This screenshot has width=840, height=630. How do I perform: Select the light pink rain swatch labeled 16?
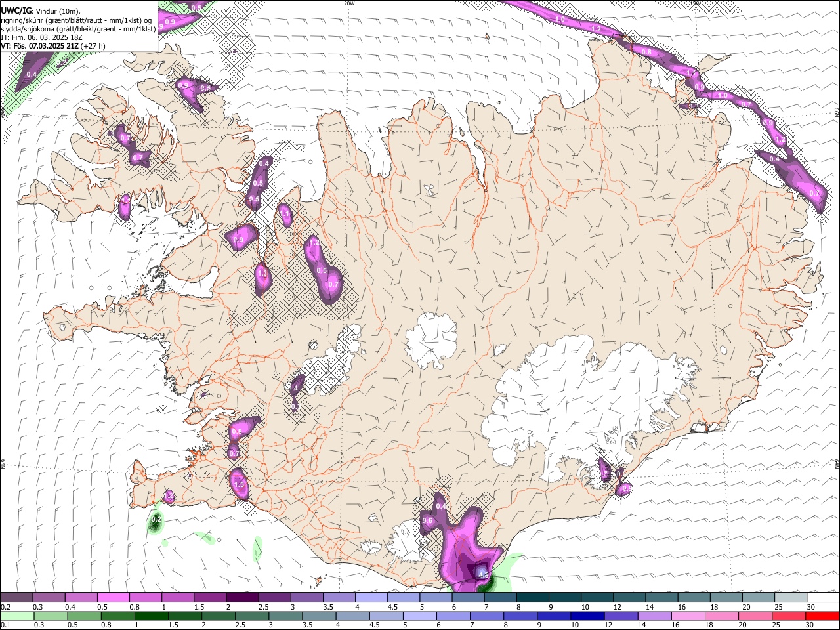click(x=688, y=616)
